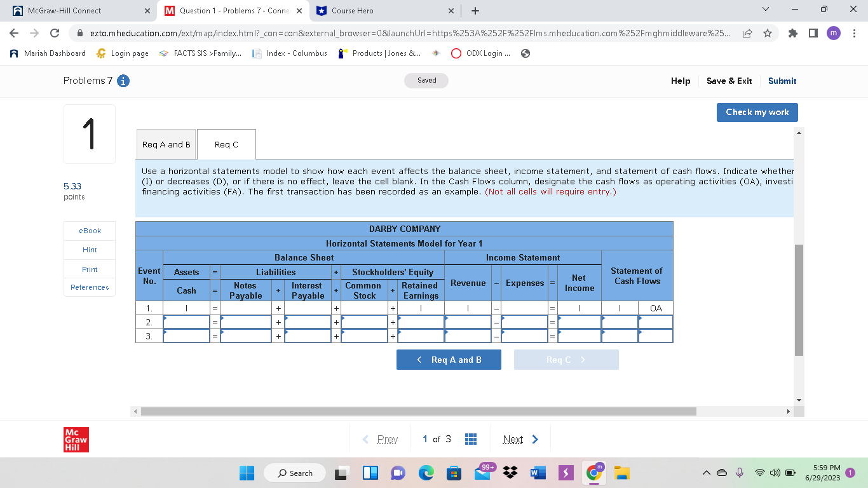This screenshot has width=868, height=488.
Task: Open the Problems 7 info icon
Action: (x=123, y=81)
